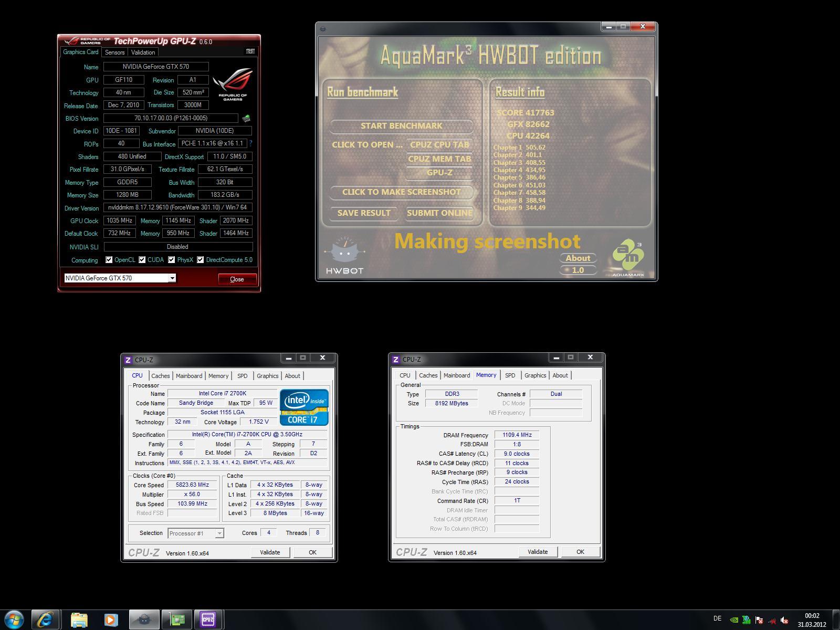Screen dimensions: 840x630
Task: Click the GPU-Z screenshot camera icon
Action: point(250,51)
